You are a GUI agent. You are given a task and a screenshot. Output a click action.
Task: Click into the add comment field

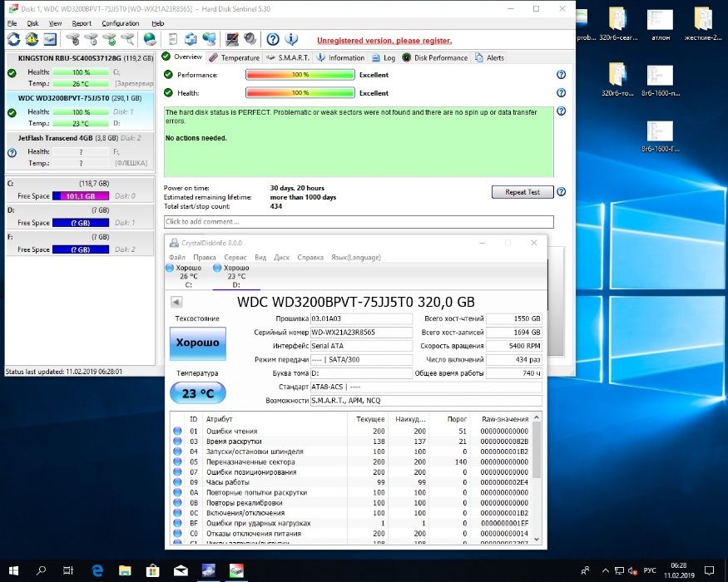click(x=359, y=221)
